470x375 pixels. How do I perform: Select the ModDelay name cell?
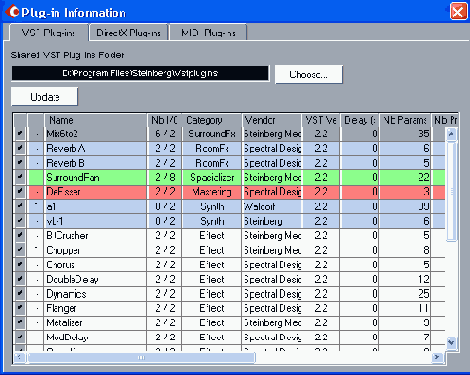click(x=95, y=337)
